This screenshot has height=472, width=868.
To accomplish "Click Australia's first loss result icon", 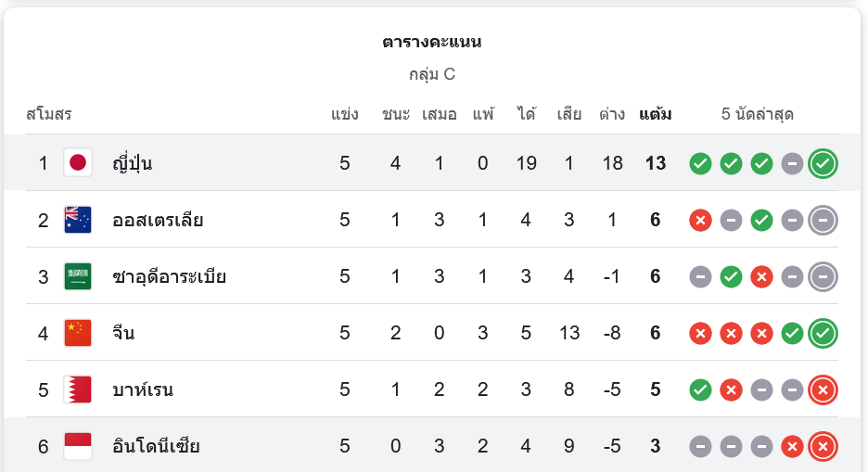I will (x=700, y=221).
